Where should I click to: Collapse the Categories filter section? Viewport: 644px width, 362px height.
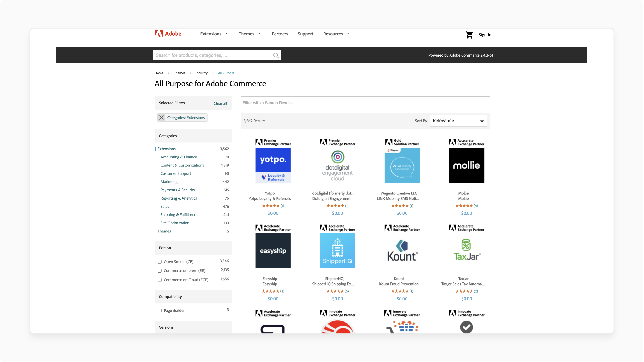pos(193,136)
